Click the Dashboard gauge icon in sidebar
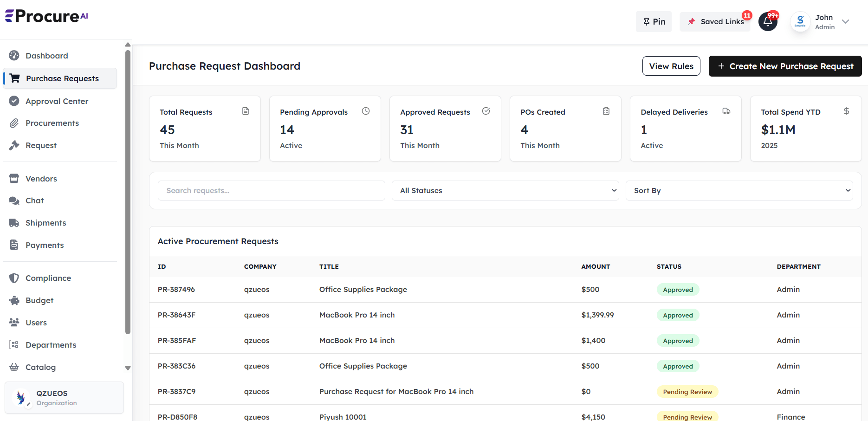 tap(14, 56)
